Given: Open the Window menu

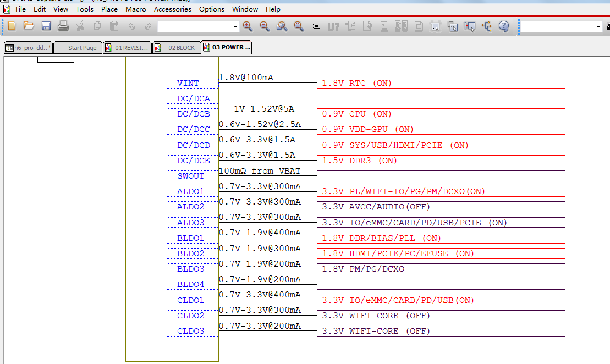Looking at the screenshot, I should coord(245,9).
